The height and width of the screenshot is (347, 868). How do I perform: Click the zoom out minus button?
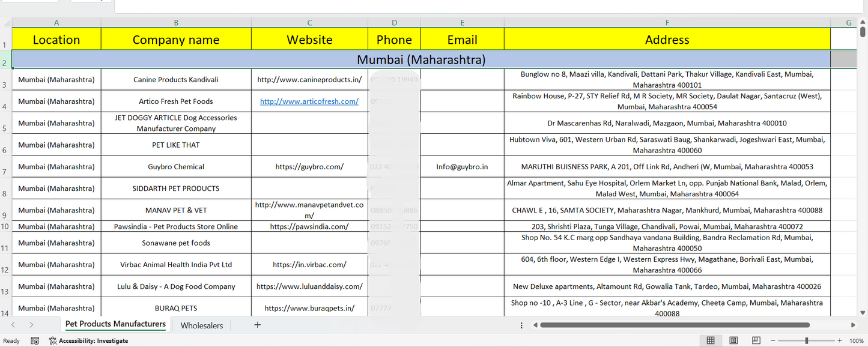coord(773,340)
